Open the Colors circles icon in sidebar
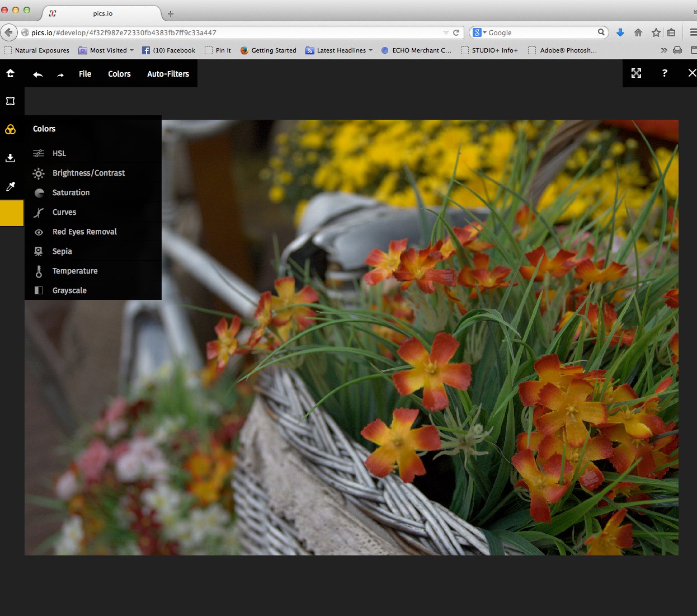The width and height of the screenshot is (697, 616). [x=10, y=129]
